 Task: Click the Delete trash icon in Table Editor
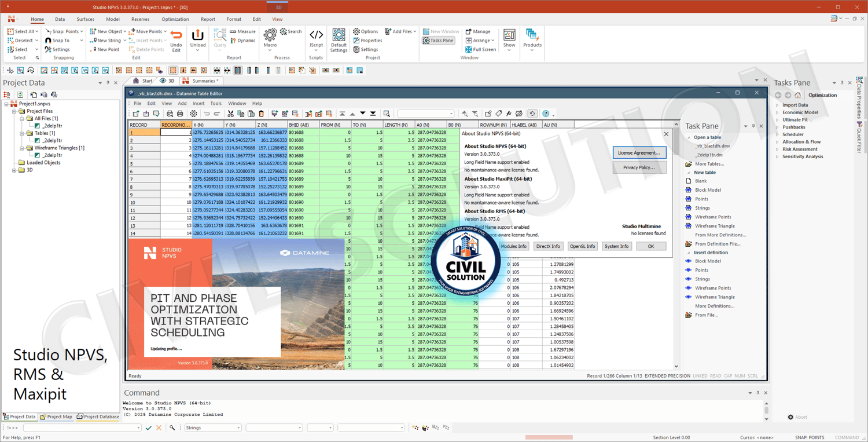(262, 114)
